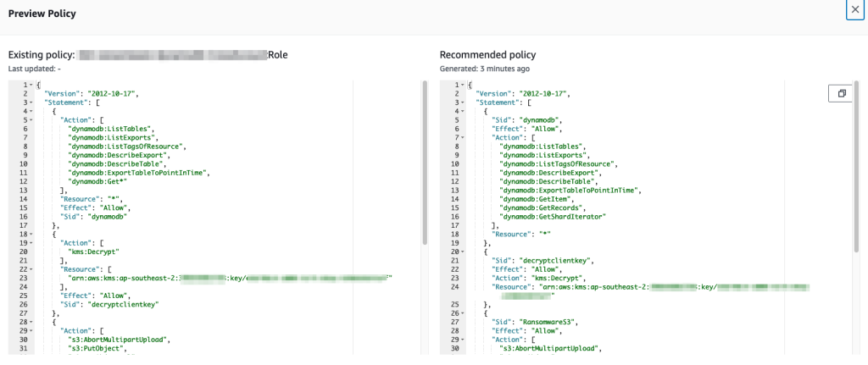Click "dynamodb:DescribeExport" in existing policy
The height and width of the screenshot is (365, 868).
pyautogui.click(x=117, y=156)
